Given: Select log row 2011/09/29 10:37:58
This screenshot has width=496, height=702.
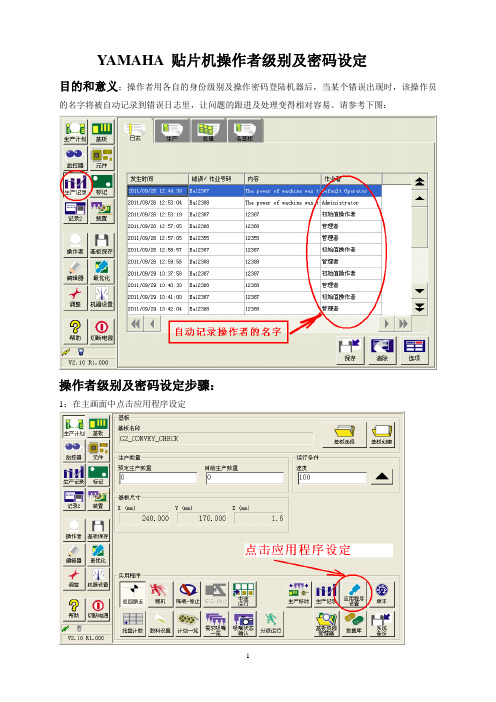Looking at the screenshot, I should [254, 273].
